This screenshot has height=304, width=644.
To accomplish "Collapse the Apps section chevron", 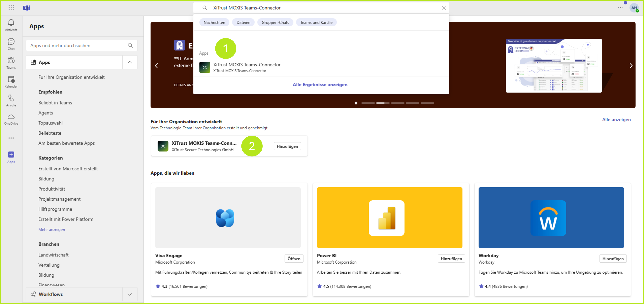I will (x=129, y=62).
